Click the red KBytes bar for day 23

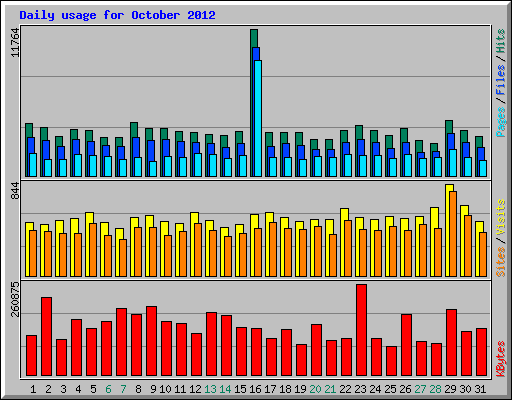(361, 330)
